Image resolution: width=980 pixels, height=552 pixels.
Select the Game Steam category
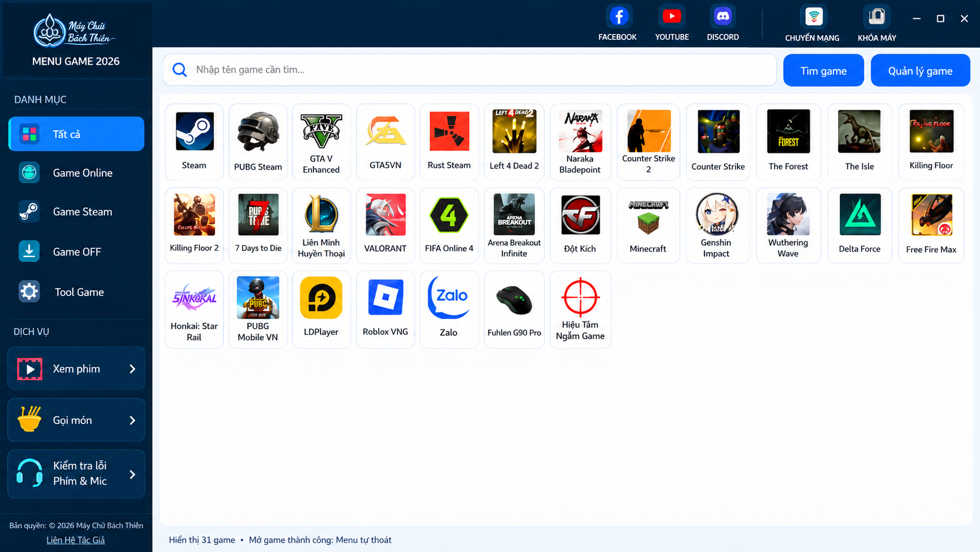[76, 212]
